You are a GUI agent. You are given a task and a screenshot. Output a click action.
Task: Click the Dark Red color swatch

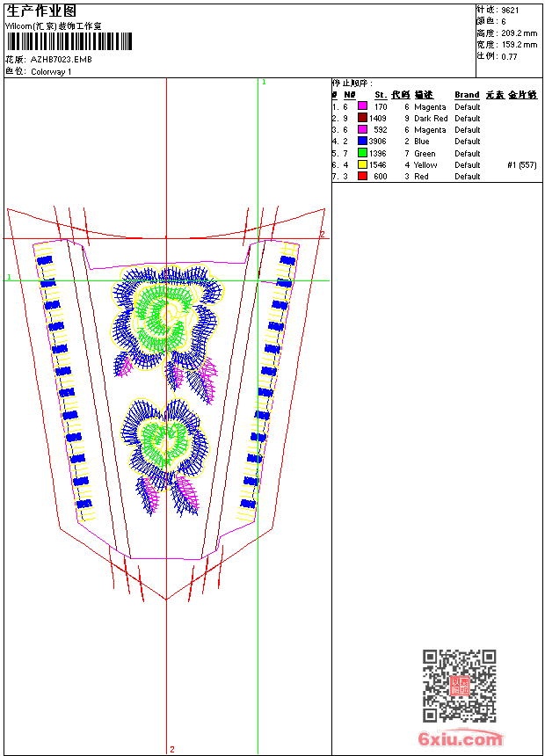click(362, 118)
